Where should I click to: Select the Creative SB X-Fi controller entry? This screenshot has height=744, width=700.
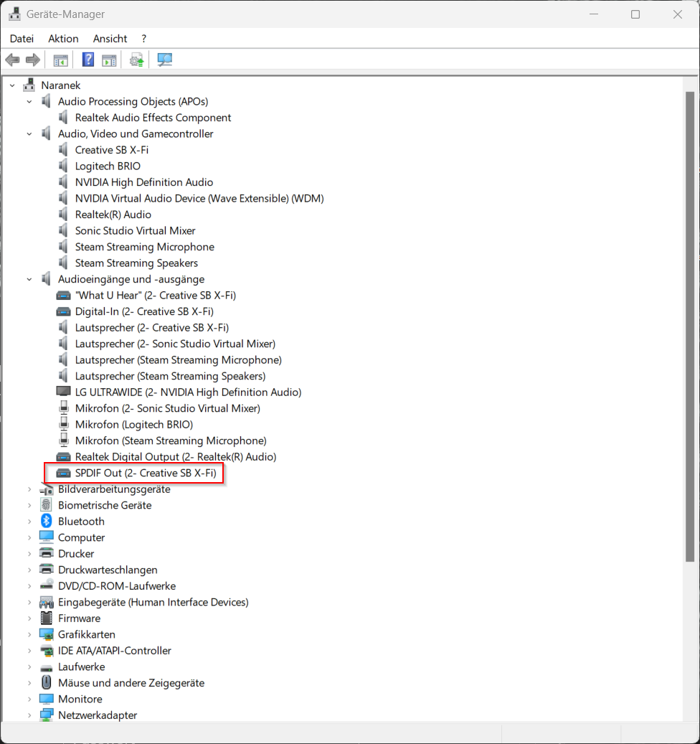pos(111,149)
